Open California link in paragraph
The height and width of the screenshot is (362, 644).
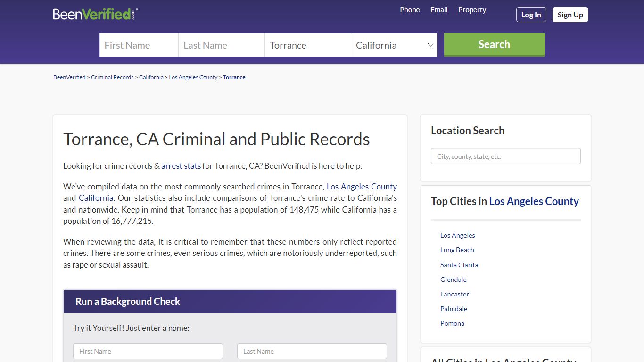point(96,198)
